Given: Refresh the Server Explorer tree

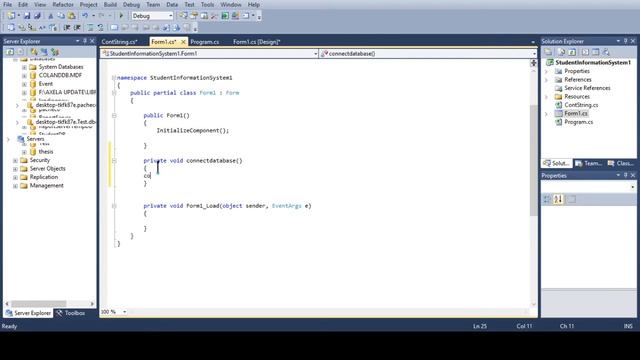Looking at the screenshot, I should pyautogui.click(x=10, y=52).
